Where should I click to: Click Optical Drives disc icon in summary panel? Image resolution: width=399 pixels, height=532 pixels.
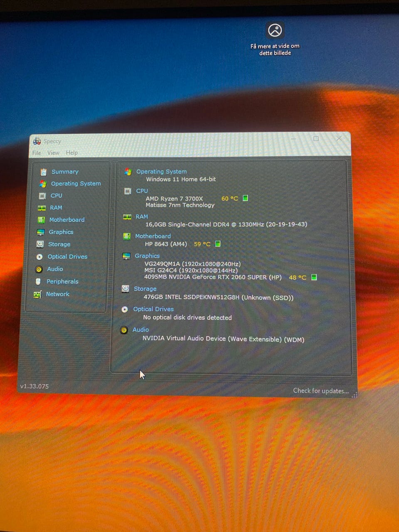tap(125, 310)
